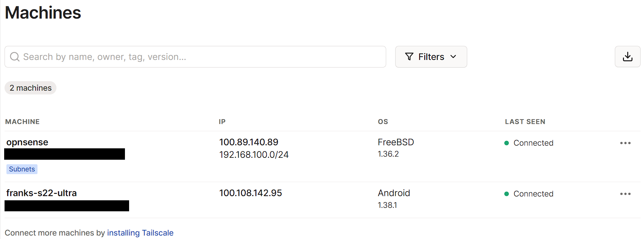Click the 100.108.142.95 IP address
Screen dimensions: 644x239
click(250, 193)
